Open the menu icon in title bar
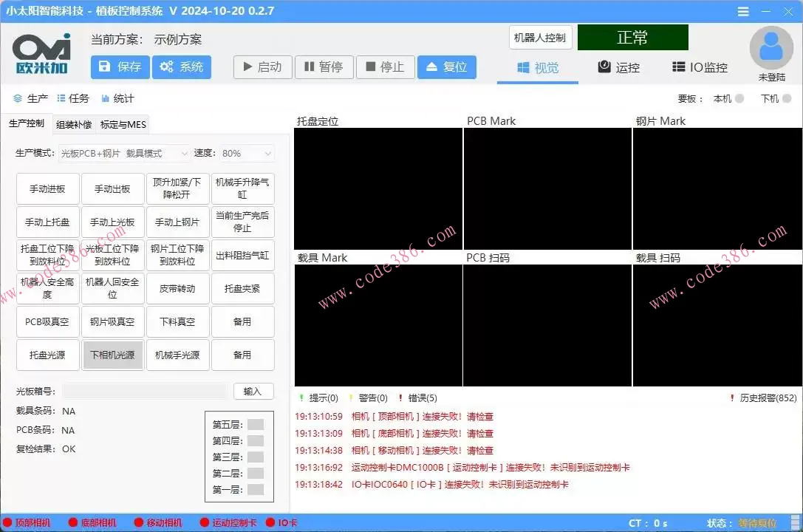Screen dimensions: 803x532 tap(743, 11)
